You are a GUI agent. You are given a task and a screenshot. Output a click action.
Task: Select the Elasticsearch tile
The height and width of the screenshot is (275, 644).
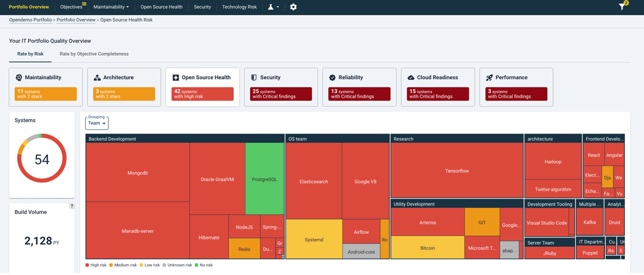pyautogui.click(x=314, y=181)
